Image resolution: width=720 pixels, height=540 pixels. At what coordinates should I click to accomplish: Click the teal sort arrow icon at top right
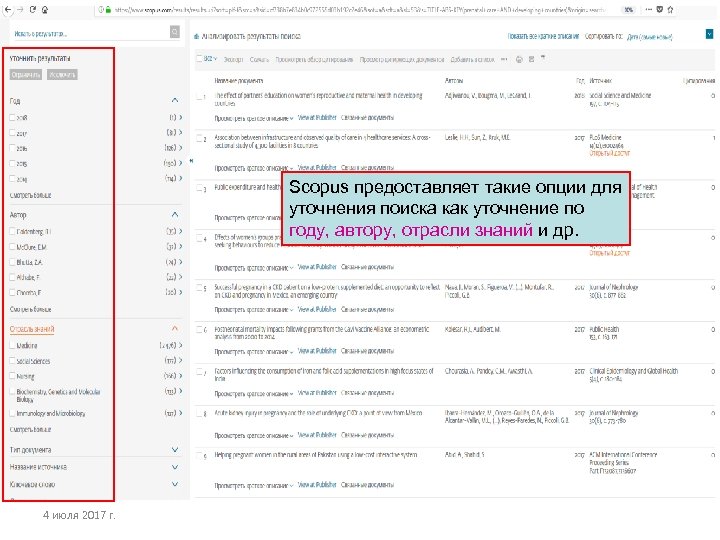tap(709, 34)
